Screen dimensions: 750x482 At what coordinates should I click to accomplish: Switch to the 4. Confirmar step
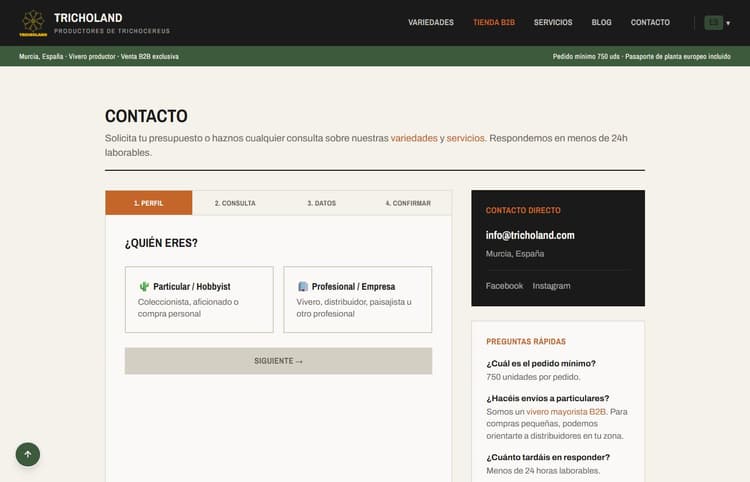click(408, 203)
